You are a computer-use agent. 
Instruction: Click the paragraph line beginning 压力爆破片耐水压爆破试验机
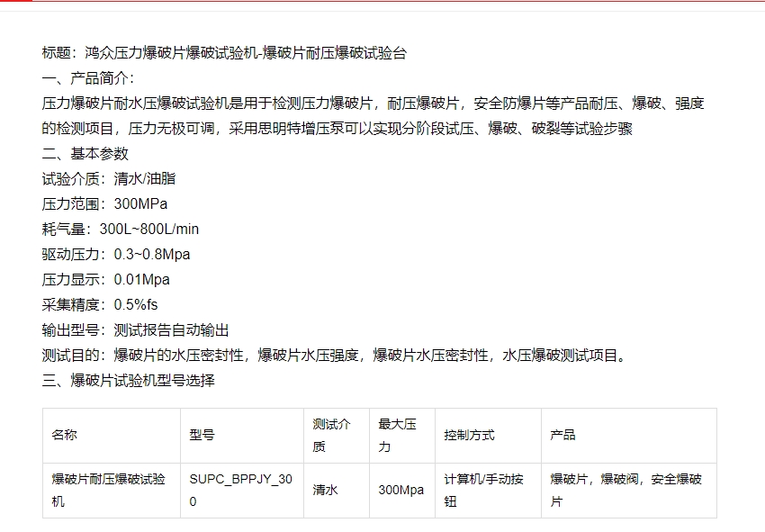pyautogui.click(x=373, y=104)
